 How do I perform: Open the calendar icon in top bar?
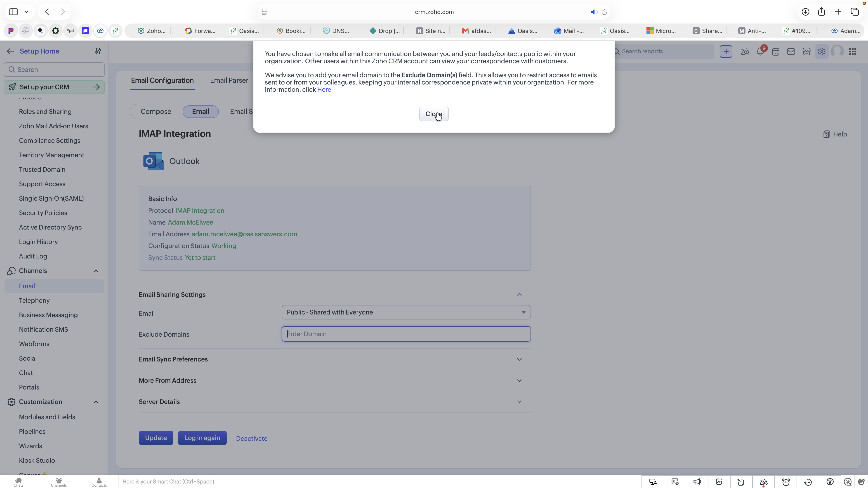[776, 52]
